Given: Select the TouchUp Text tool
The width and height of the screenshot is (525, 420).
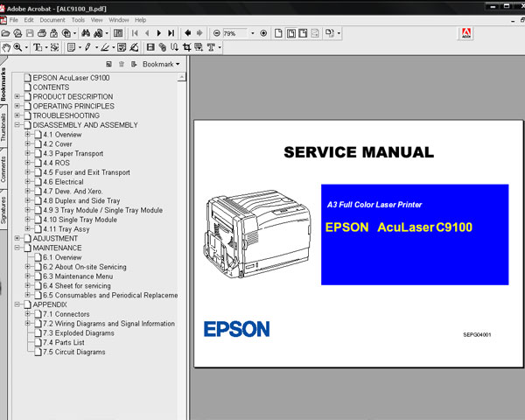Looking at the screenshot, I should point(211,47).
